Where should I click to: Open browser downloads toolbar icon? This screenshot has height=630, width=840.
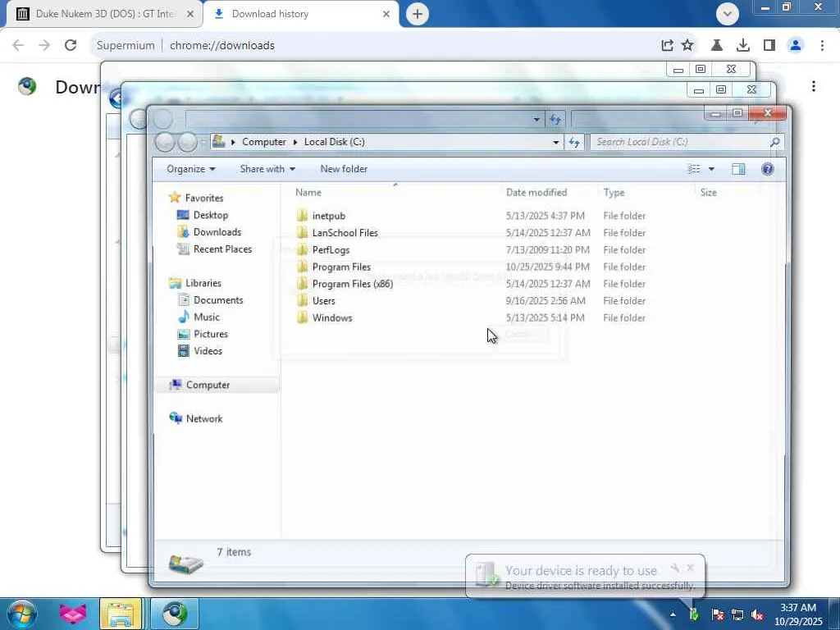click(742, 45)
